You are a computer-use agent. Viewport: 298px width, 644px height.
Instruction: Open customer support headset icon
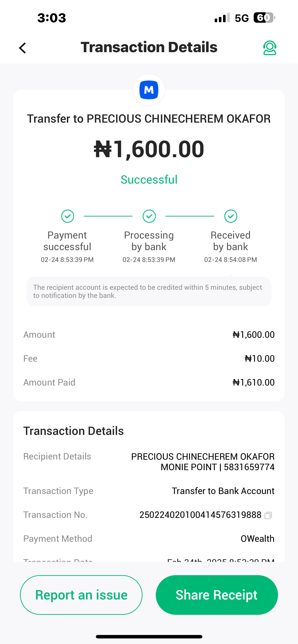(269, 48)
